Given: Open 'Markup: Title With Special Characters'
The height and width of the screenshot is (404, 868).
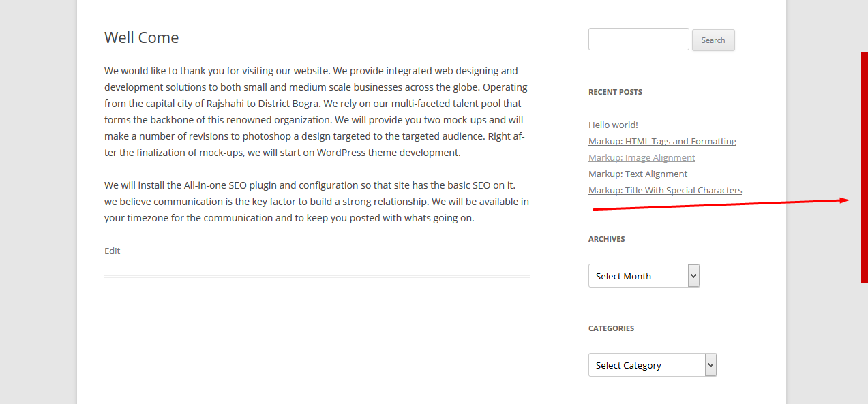Looking at the screenshot, I should tap(665, 190).
